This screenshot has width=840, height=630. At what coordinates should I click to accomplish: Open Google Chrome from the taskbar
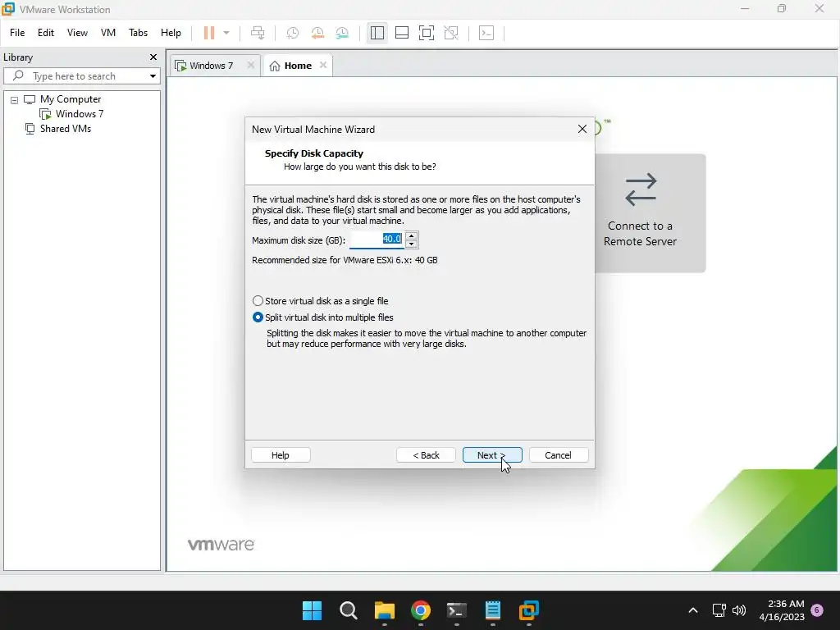click(x=421, y=610)
